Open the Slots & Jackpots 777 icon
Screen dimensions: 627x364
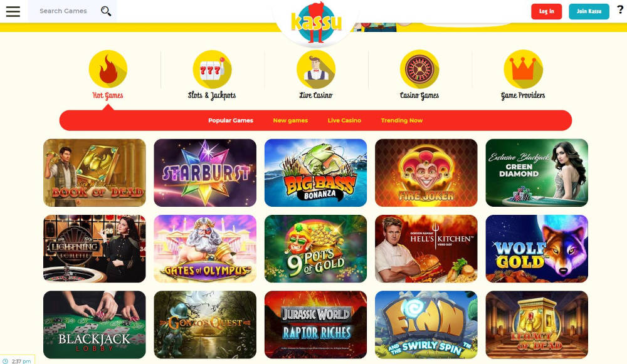tap(212, 69)
